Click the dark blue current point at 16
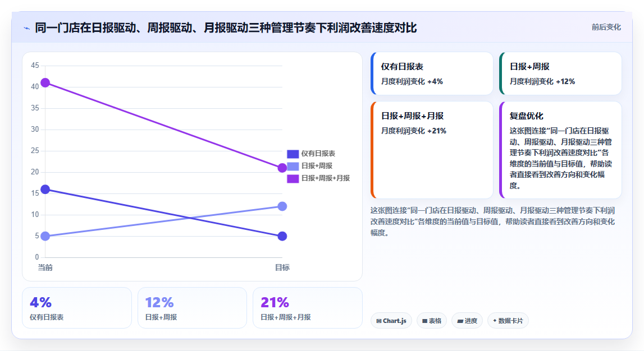Image resolution: width=644 pixels, height=351 pixels. point(45,190)
